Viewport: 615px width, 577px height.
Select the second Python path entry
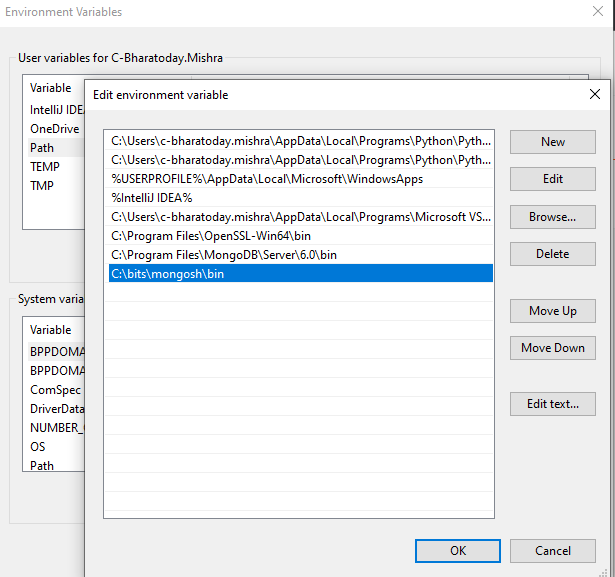[301, 160]
